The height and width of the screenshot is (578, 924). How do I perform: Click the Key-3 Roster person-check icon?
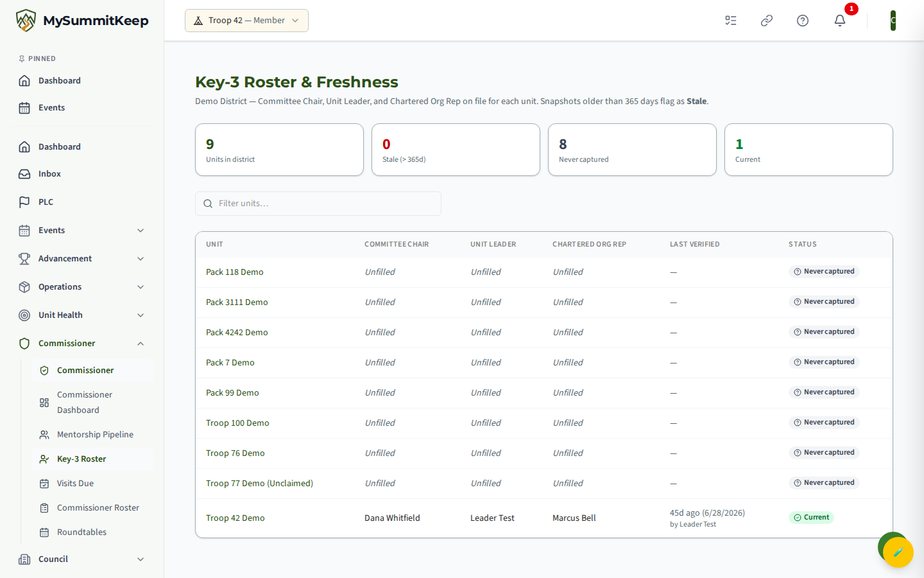pos(44,459)
